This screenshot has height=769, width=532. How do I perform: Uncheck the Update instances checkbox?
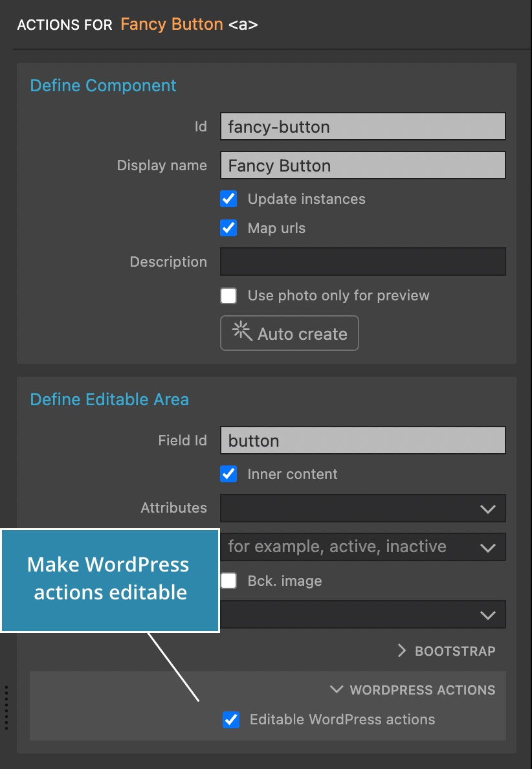coord(228,199)
